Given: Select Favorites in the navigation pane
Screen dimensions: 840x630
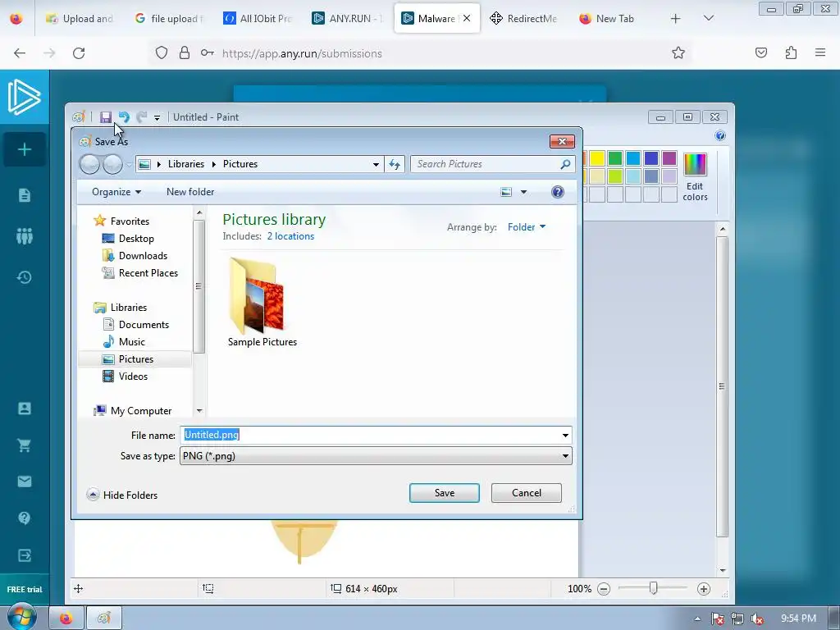Looking at the screenshot, I should coord(130,221).
